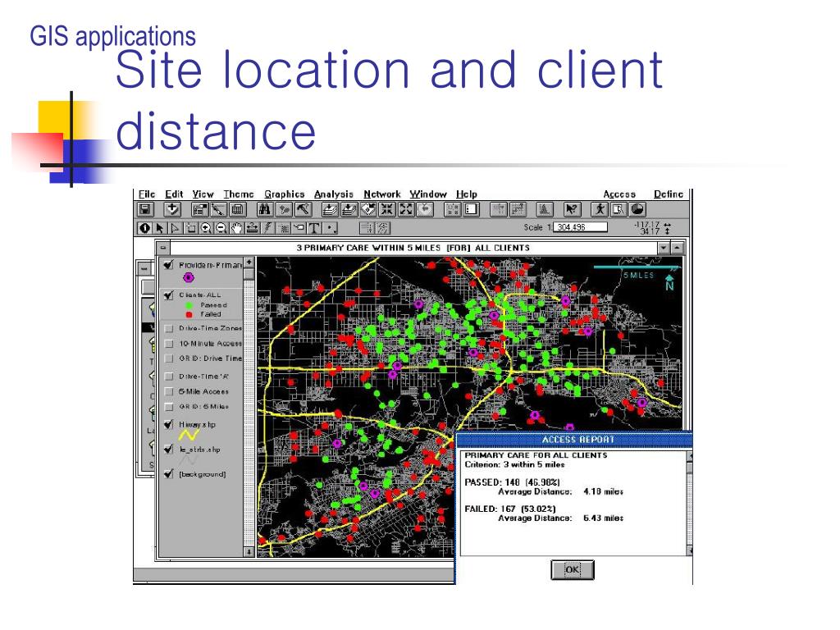Image resolution: width=840 pixels, height=630 pixels.
Task: Click the 'FAILED: 167 (53.02%)' report line
Action: [510, 509]
